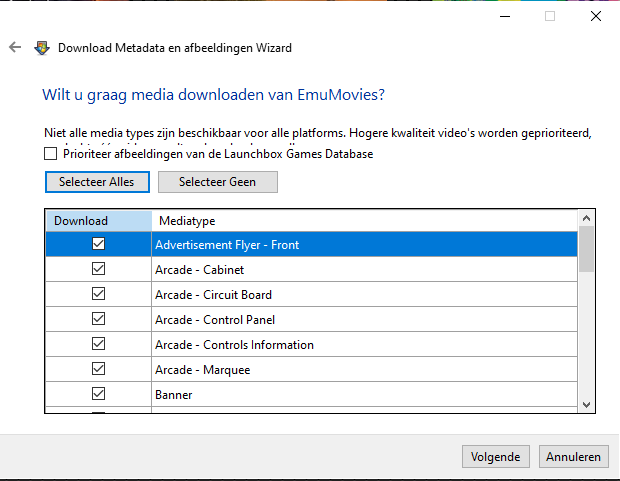Uncheck the Arcade - Cabinet checkbox
This screenshot has height=481, width=620.
pyautogui.click(x=99, y=269)
